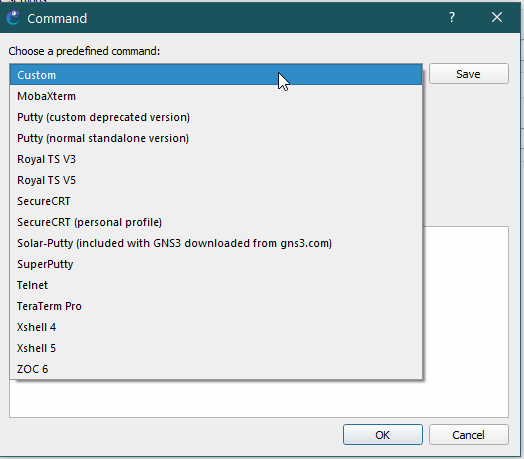Select TeraTerm Pro entry
Image resolution: width=524 pixels, height=459 pixels.
(216, 306)
